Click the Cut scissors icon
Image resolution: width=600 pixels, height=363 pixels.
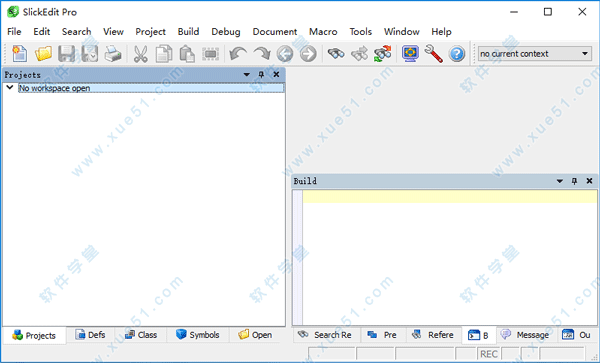pos(140,54)
